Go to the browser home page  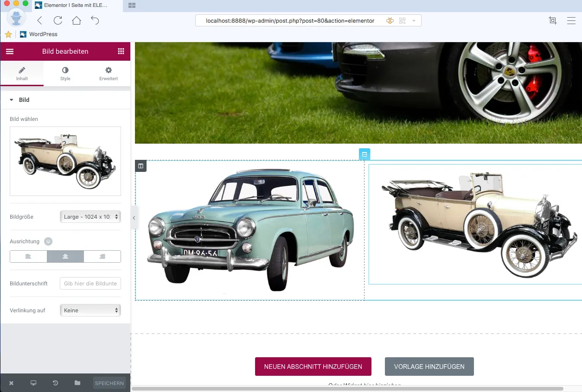click(x=77, y=20)
